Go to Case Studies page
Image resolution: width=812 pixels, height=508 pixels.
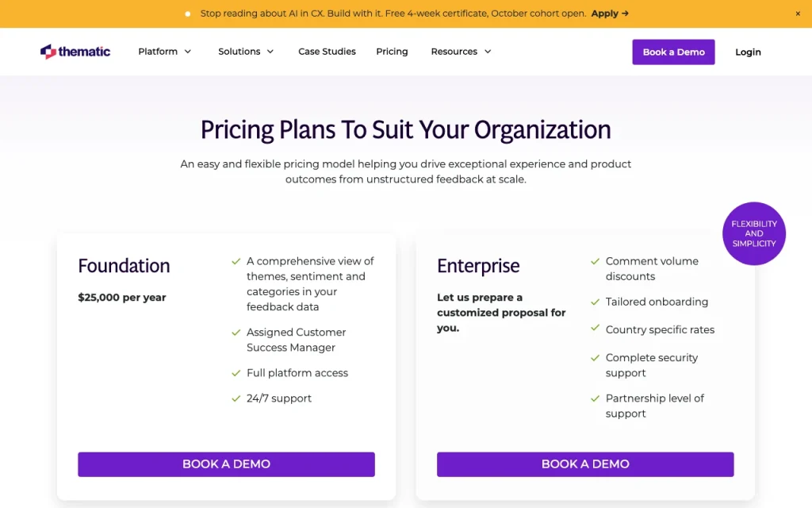pyautogui.click(x=327, y=52)
